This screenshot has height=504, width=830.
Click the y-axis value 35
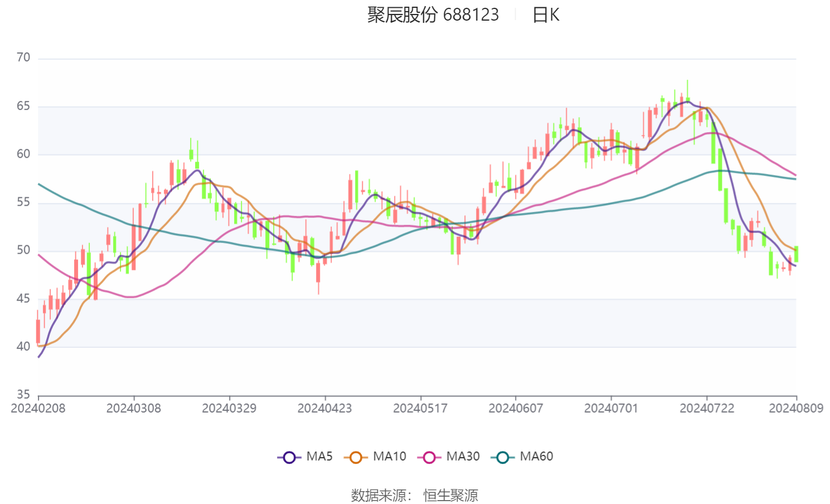[23, 394]
